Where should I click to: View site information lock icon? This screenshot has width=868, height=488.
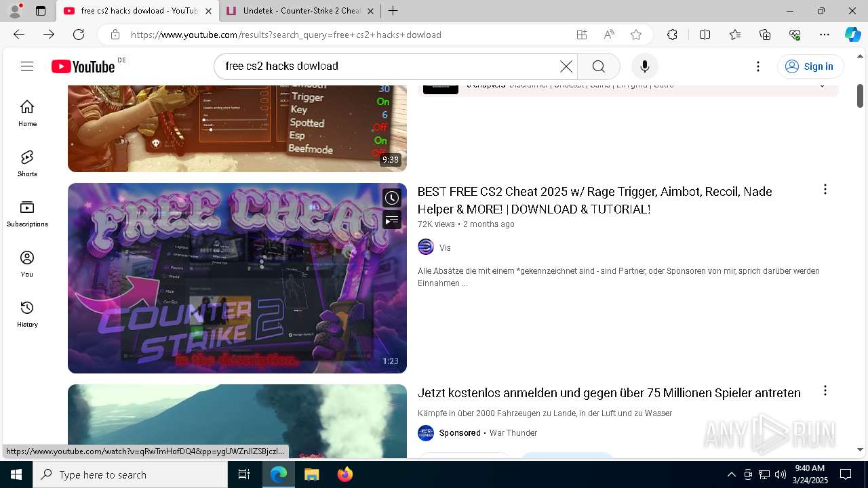(115, 35)
